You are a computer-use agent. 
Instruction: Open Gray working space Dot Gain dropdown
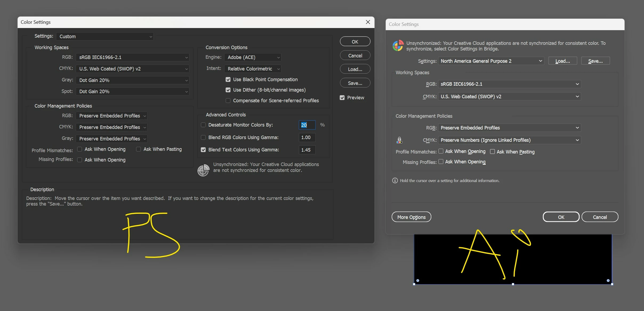click(132, 80)
